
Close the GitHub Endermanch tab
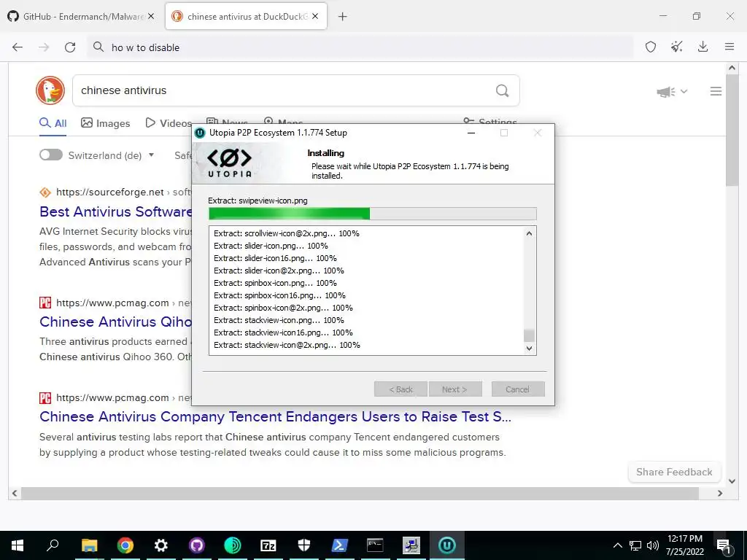[x=151, y=16]
